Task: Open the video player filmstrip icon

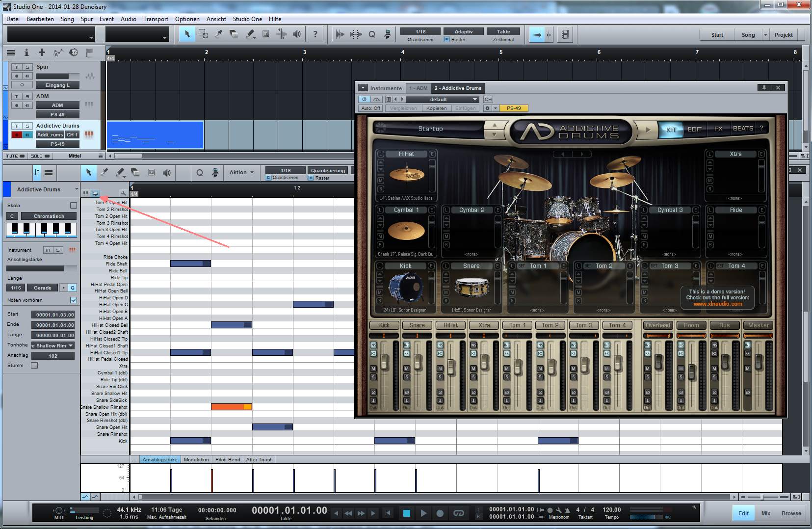Action: 565,34
